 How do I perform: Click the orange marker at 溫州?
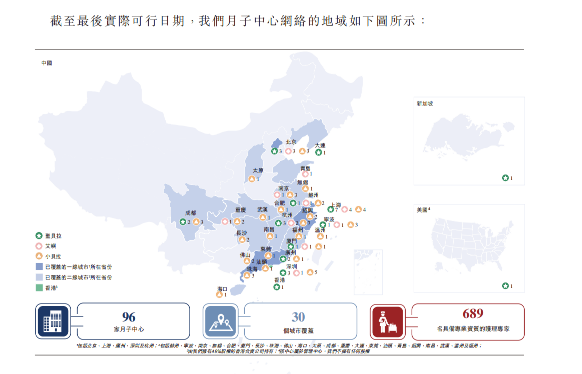click(x=320, y=236)
